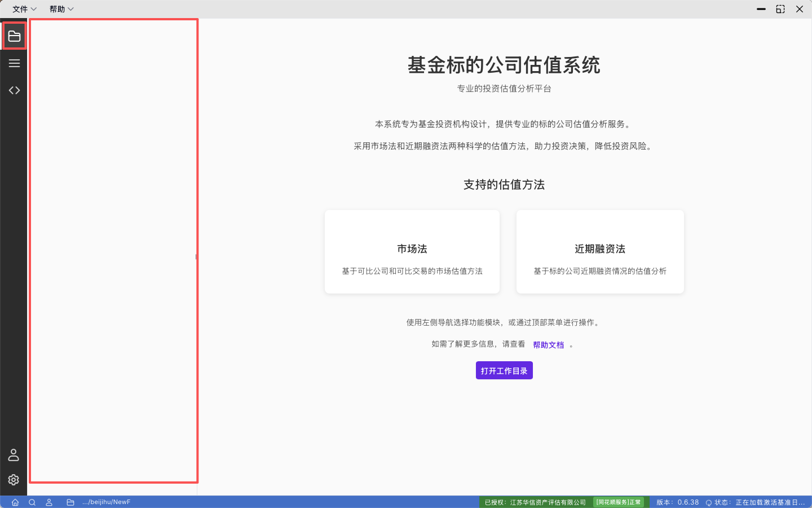Click the .../beijihu/NewF path in status bar
This screenshot has height=508, width=812.
[x=106, y=502]
